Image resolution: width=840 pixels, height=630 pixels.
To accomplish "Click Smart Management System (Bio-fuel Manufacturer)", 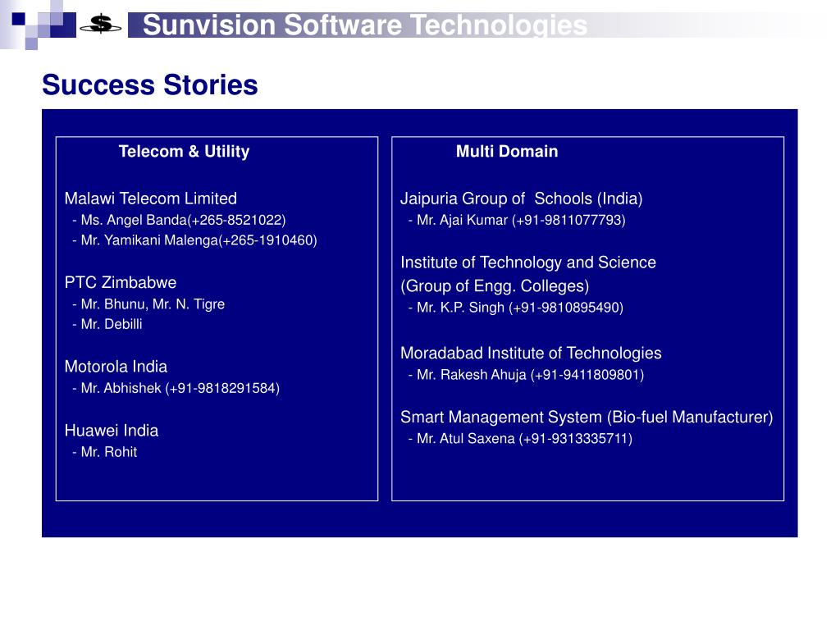I will [x=587, y=418].
